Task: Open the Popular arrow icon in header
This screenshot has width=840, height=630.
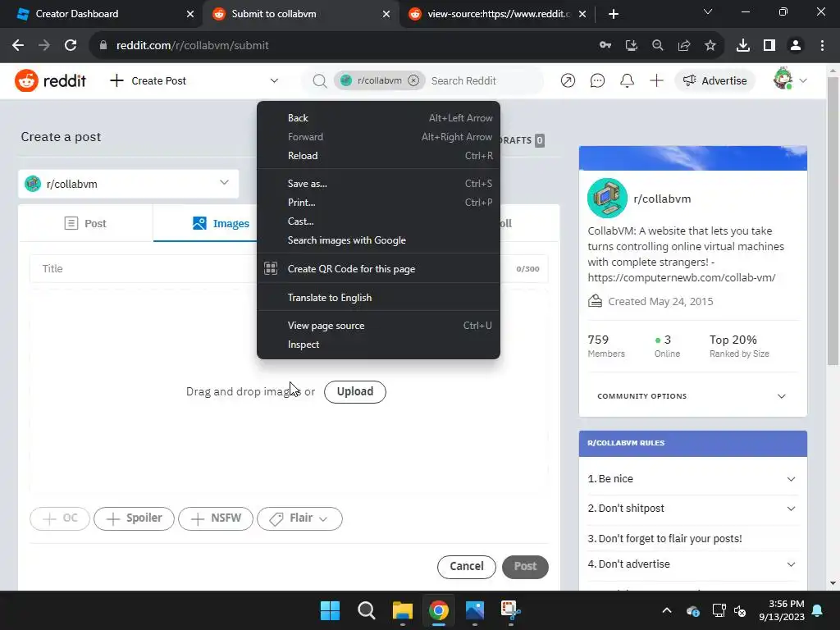Action: click(568, 81)
